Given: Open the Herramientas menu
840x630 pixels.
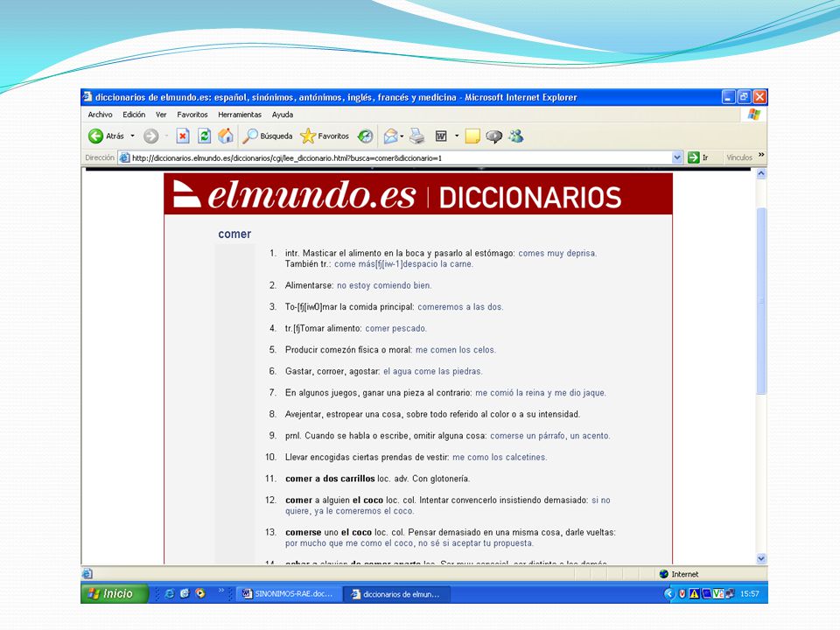Looking at the screenshot, I should coord(240,115).
